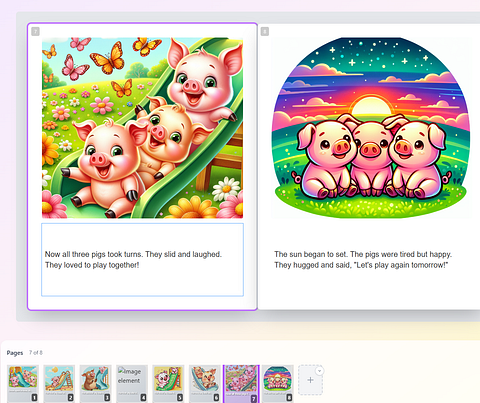480x403 pixels.
Task: Click number badge on page 4 thumbnail
Action: tap(143, 397)
